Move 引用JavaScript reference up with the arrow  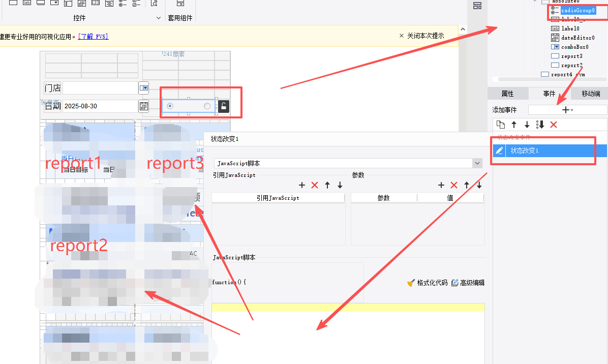327,185
